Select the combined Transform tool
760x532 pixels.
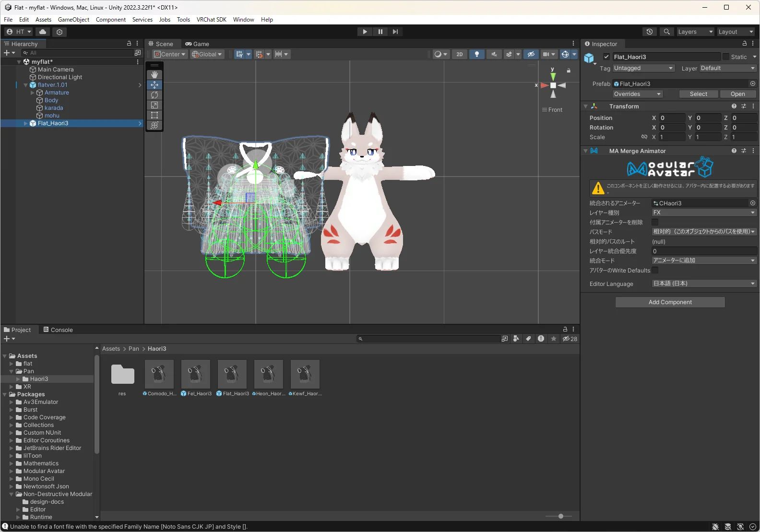154,125
